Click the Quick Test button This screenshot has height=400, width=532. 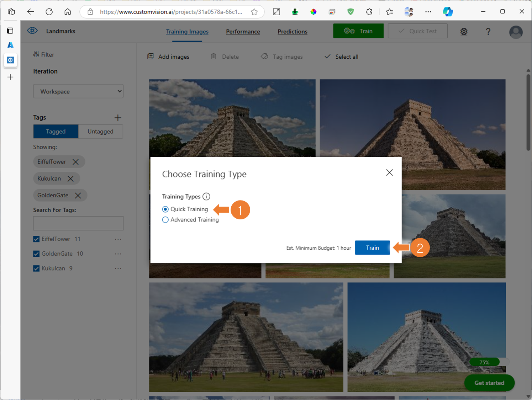pyautogui.click(x=417, y=31)
